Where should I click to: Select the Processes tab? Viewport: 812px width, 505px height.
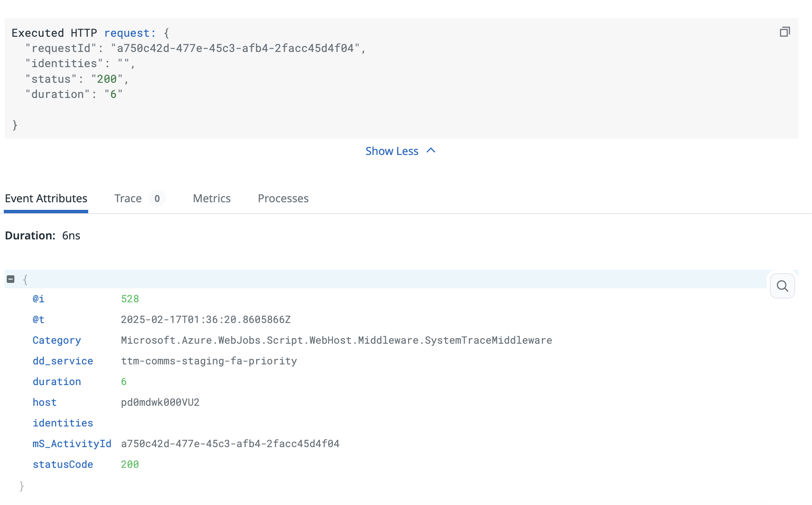[x=283, y=198]
